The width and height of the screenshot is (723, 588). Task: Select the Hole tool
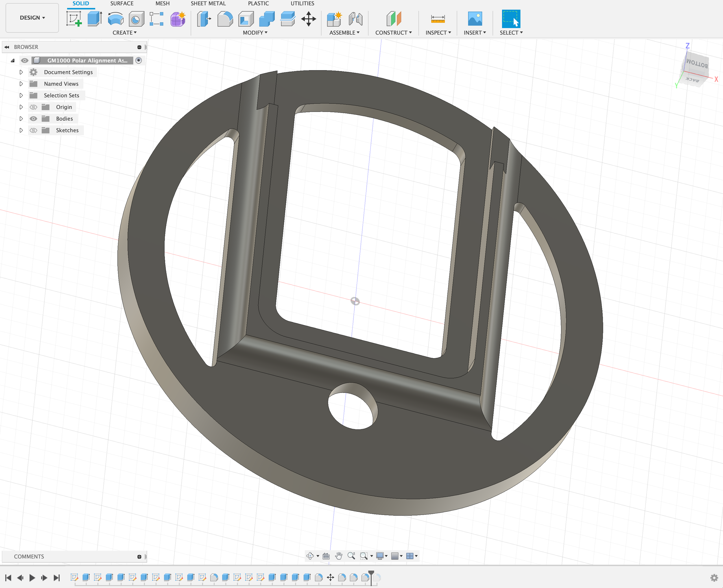tap(136, 19)
